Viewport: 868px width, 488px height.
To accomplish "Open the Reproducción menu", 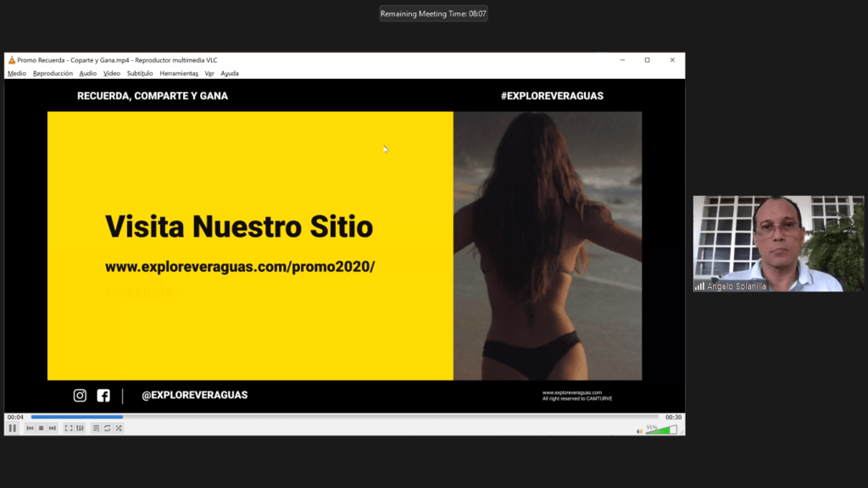I will pyautogui.click(x=53, y=73).
